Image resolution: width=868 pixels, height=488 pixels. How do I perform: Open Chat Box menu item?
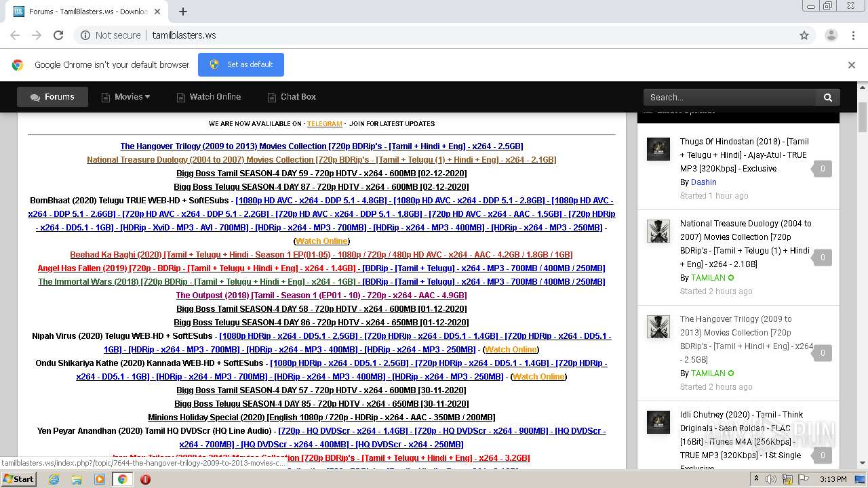click(x=292, y=97)
